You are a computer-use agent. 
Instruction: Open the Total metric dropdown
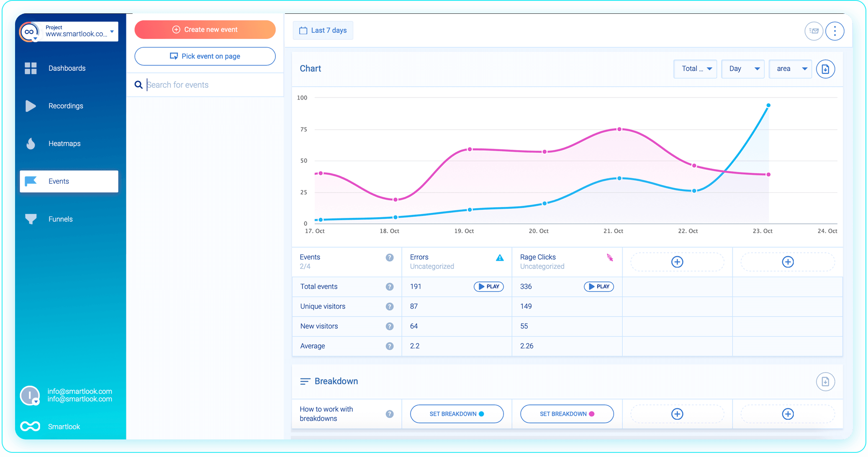tap(695, 69)
